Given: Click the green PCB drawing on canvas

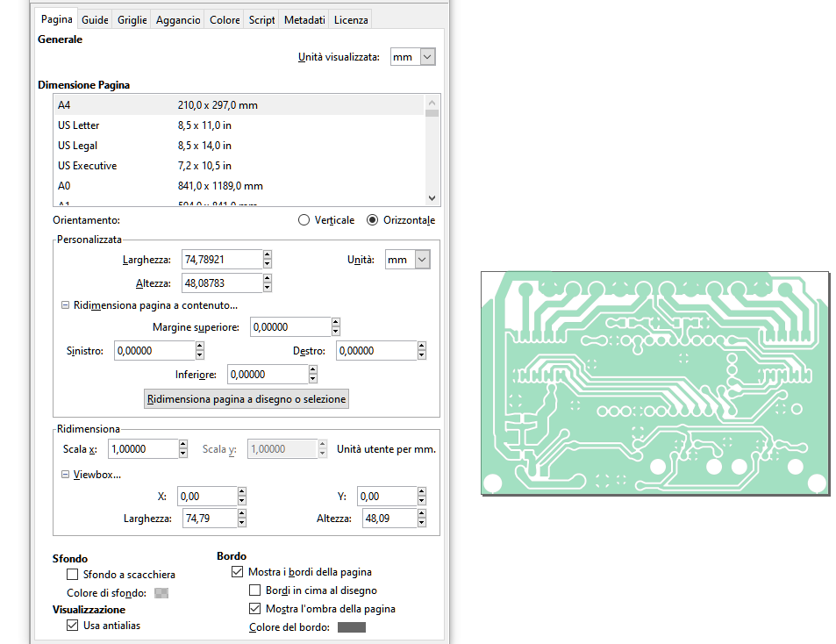Looking at the screenshot, I should 654,383.
